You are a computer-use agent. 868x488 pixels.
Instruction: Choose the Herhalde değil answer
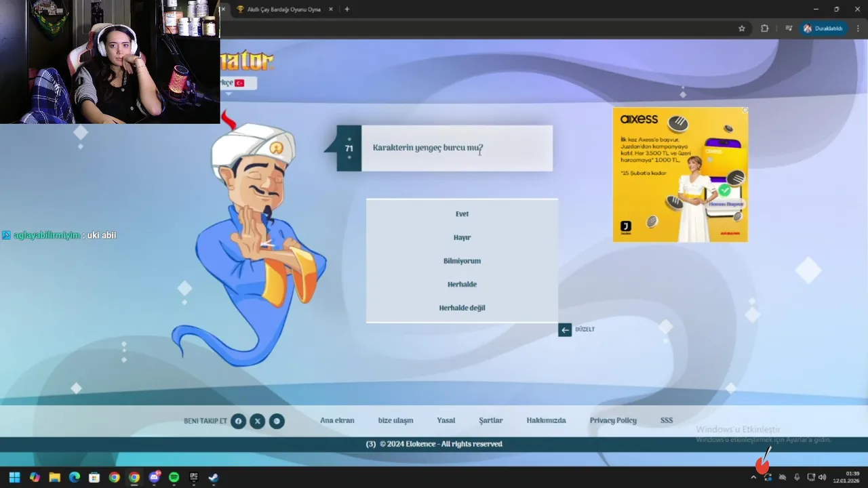pos(462,308)
